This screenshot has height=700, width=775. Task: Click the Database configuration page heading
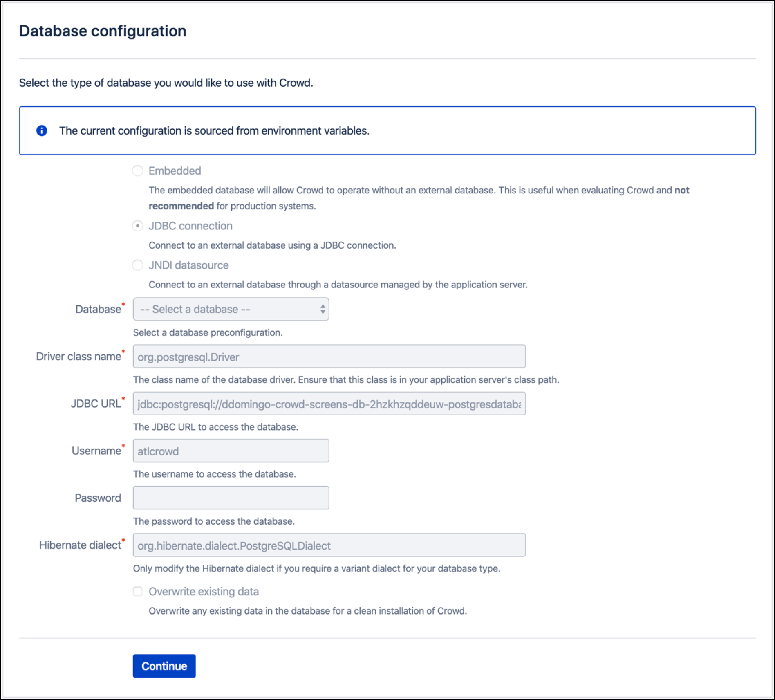[x=103, y=31]
